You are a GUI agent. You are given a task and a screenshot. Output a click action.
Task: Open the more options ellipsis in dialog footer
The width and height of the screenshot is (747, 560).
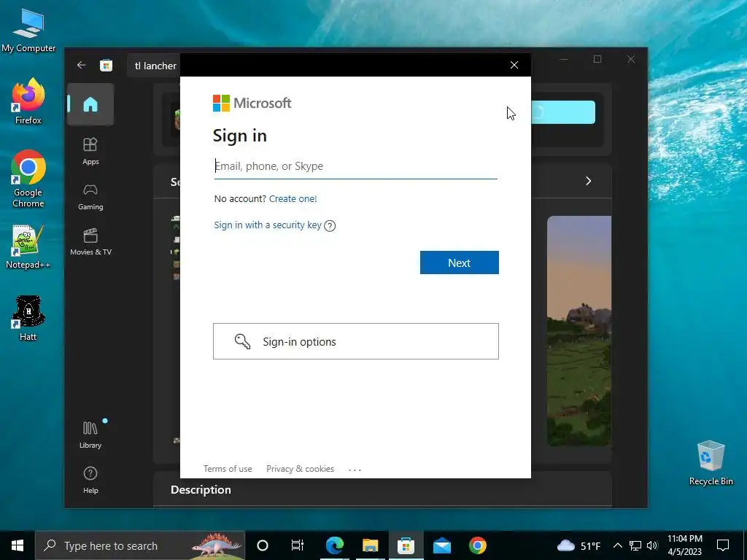coord(355,470)
